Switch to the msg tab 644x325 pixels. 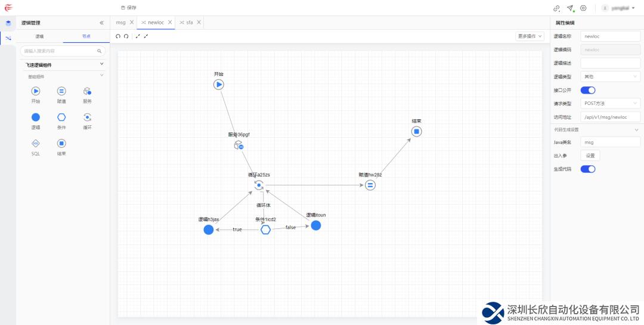click(x=121, y=23)
